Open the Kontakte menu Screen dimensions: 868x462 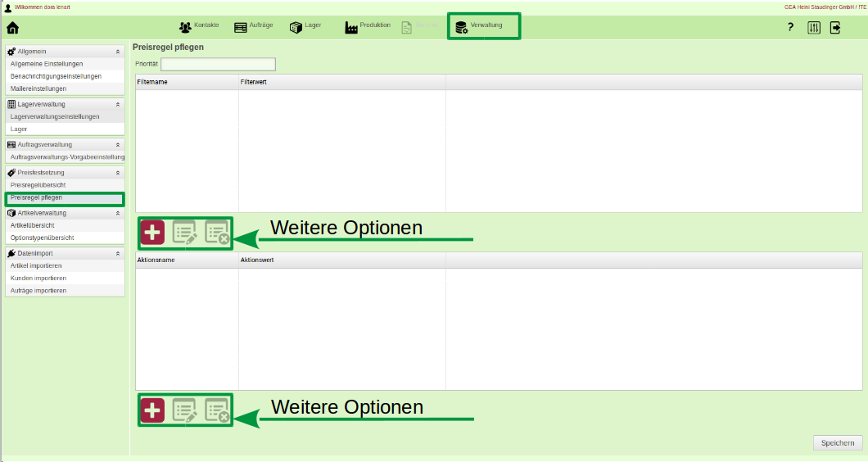[x=199, y=26]
